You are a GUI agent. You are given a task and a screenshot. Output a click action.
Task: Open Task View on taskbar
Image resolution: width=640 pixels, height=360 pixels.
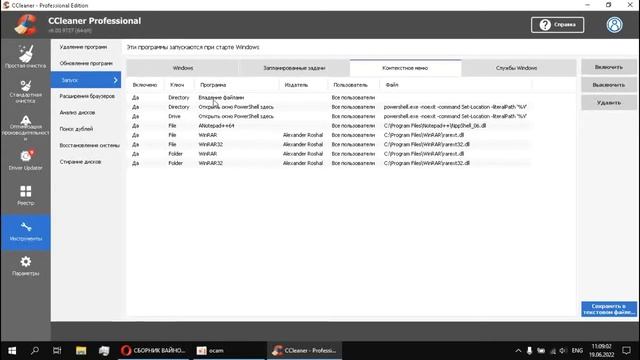[57, 351]
